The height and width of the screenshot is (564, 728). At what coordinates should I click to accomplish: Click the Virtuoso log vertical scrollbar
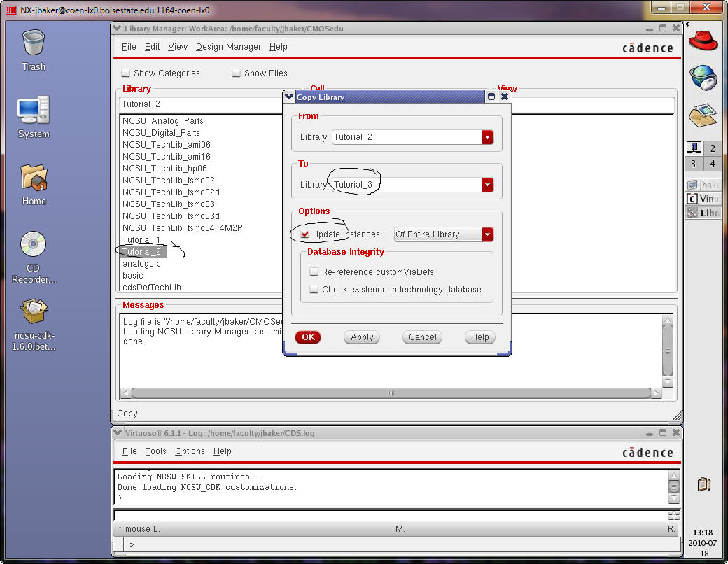pos(673,486)
